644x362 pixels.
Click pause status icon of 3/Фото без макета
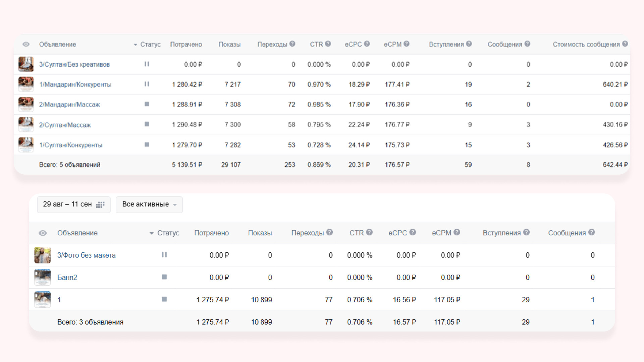pyautogui.click(x=164, y=255)
